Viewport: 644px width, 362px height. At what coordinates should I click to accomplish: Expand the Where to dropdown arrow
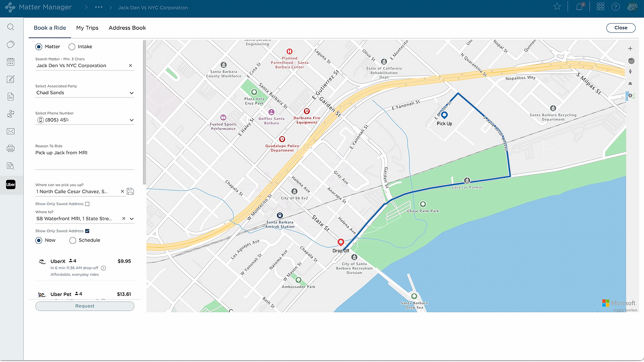[x=132, y=219]
